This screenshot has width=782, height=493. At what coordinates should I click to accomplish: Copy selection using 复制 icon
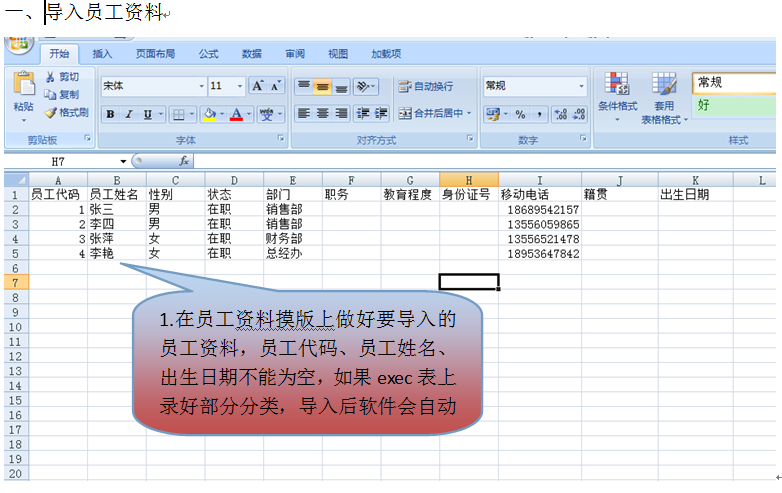pos(50,94)
